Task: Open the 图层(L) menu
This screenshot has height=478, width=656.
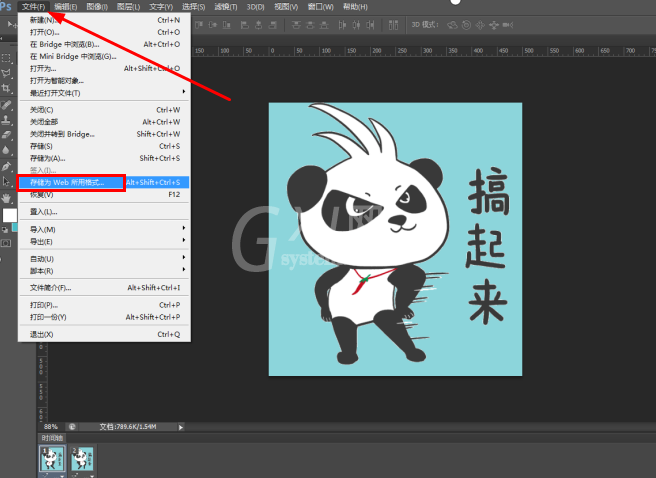Action: [x=128, y=7]
